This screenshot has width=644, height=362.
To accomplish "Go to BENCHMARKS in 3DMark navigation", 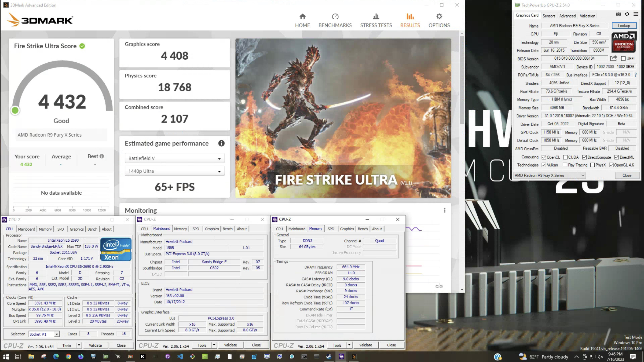I will click(335, 21).
